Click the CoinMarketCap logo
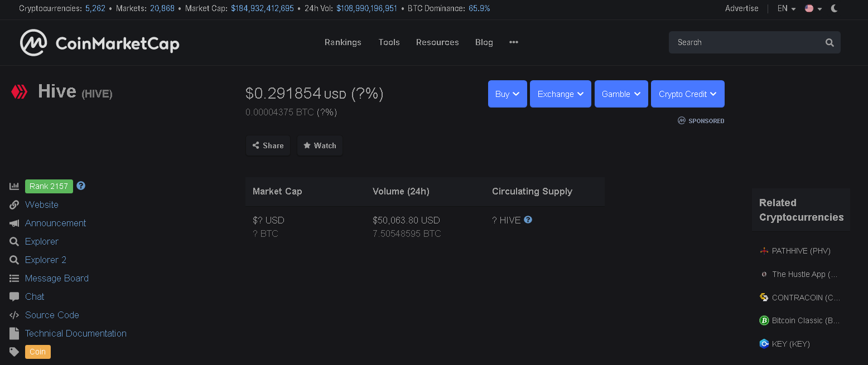Viewport: 868px width, 365px height. 99,42
